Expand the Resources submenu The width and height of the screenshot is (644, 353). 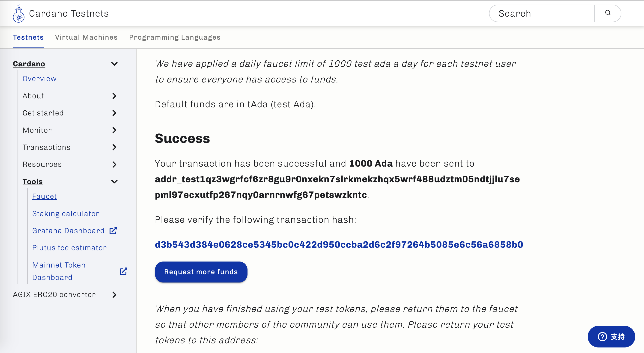point(114,164)
